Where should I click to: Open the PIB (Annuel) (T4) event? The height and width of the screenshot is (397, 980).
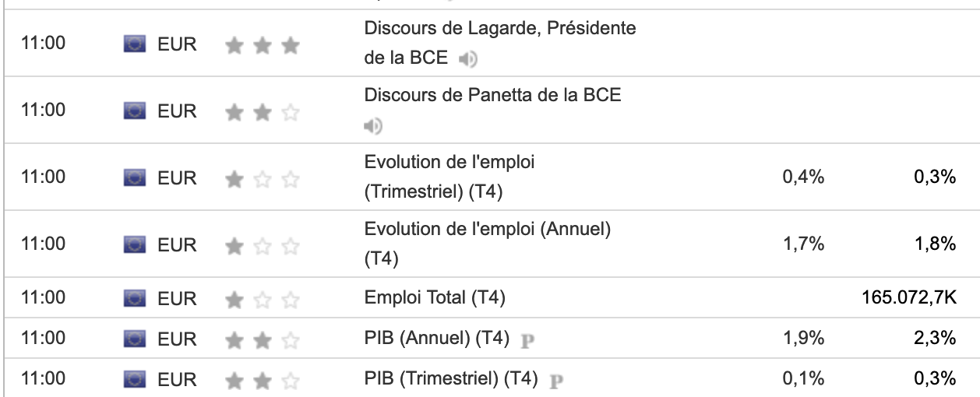(436, 339)
